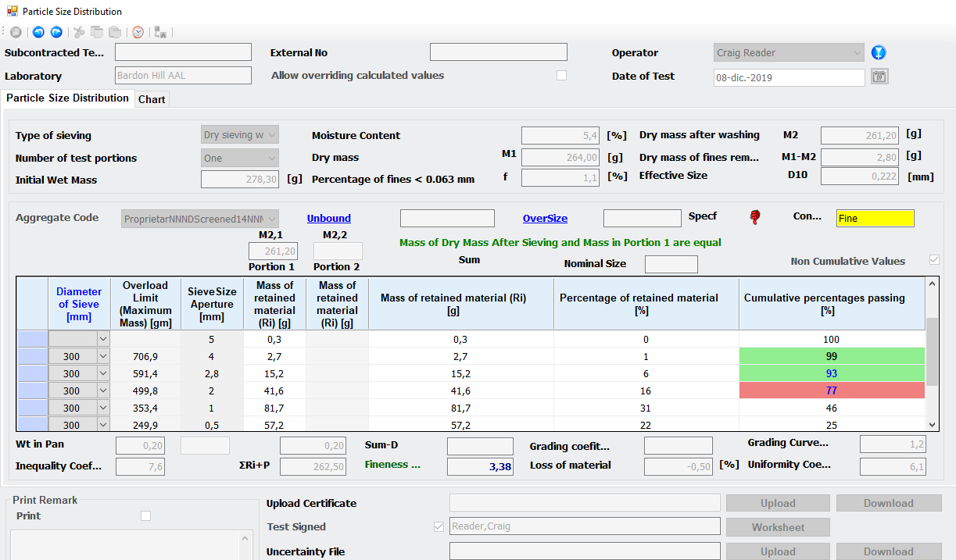Click the Diameter of Sieve column header
Image resolution: width=956 pixels, height=560 pixels.
[80, 304]
